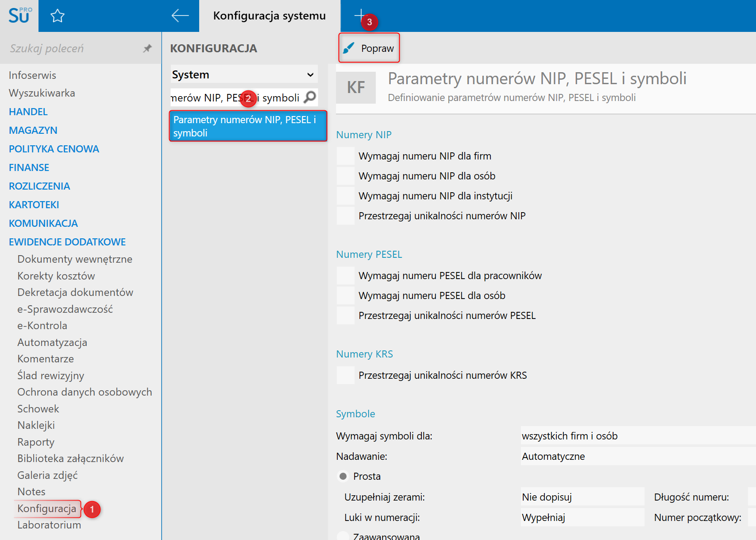Click the KF configuration badge
The image size is (756, 540).
(x=356, y=87)
